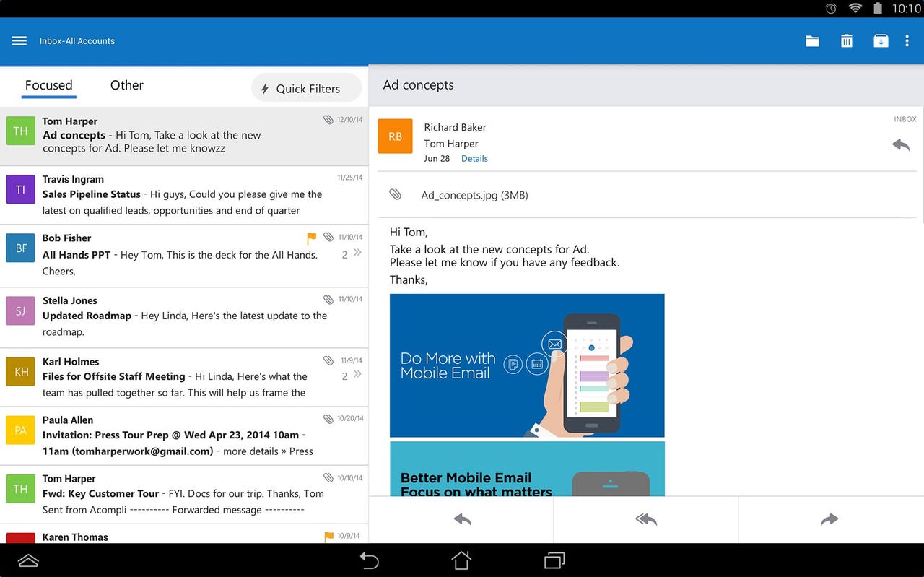924x577 pixels.
Task: Show Details of Richard Baker's message
Action: tap(474, 158)
